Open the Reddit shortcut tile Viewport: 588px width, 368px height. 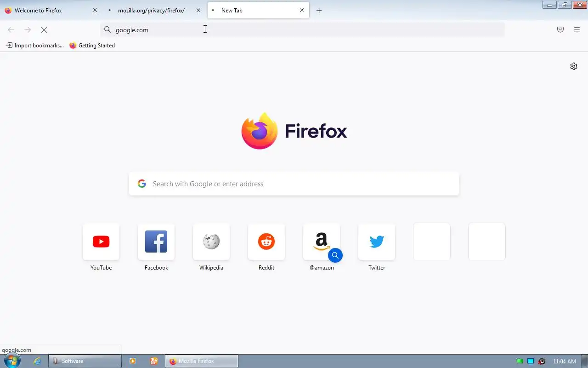pyautogui.click(x=266, y=241)
